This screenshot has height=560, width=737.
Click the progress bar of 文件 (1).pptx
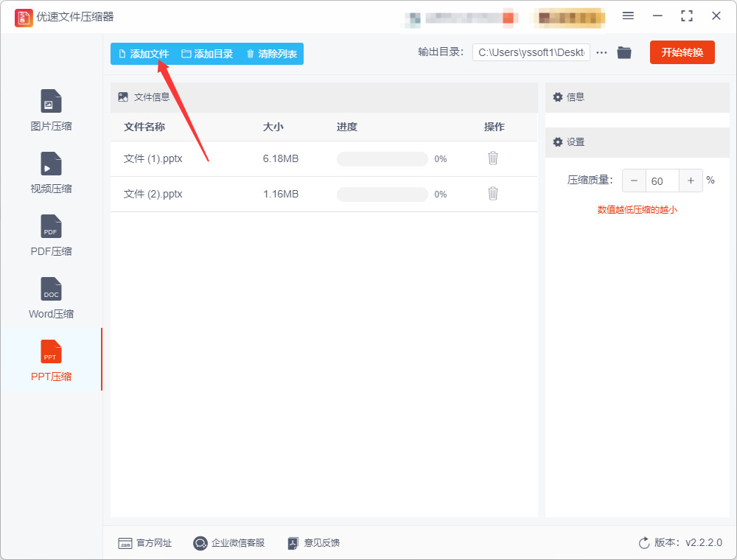[382, 159]
